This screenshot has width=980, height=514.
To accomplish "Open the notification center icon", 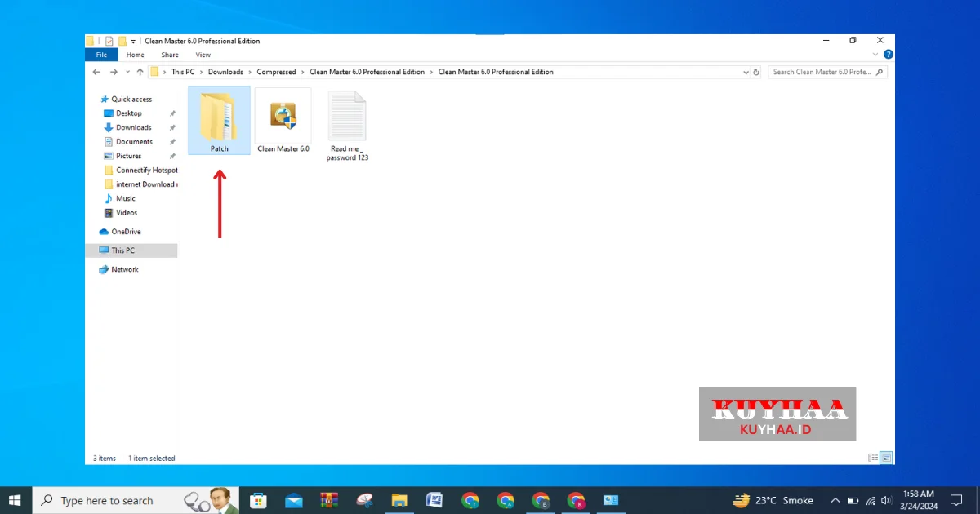I will click(956, 500).
